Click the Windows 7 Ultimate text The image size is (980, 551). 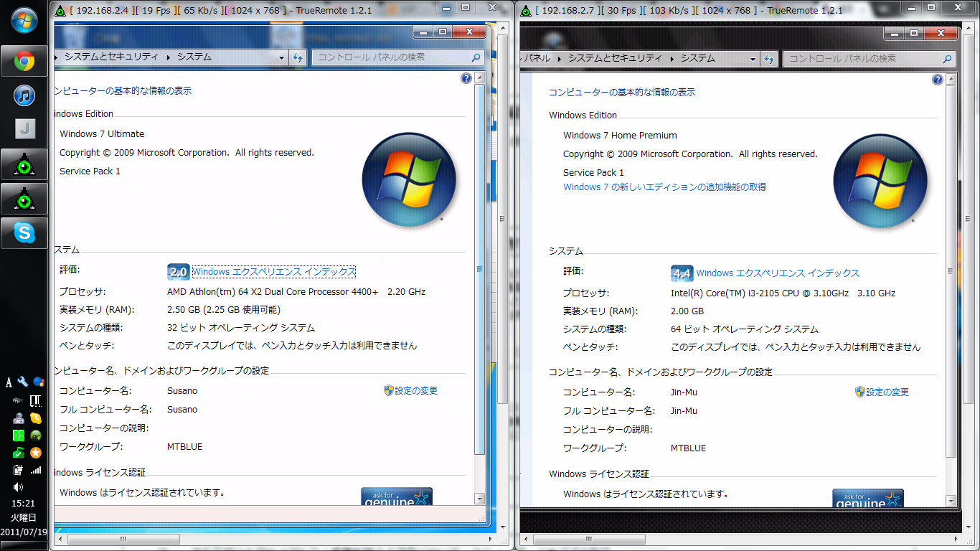coord(102,134)
